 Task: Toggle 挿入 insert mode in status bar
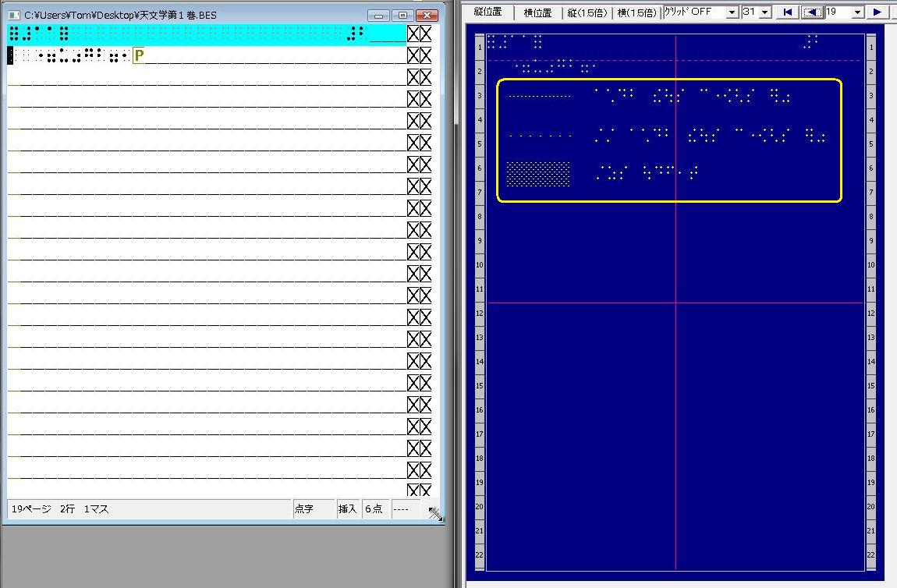[x=347, y=509]
